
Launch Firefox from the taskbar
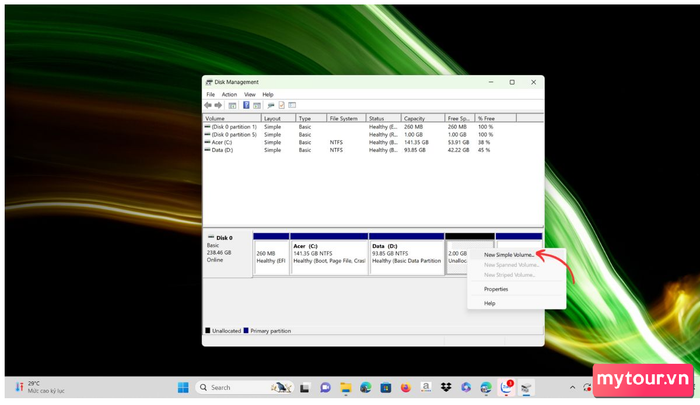point(405,387)
